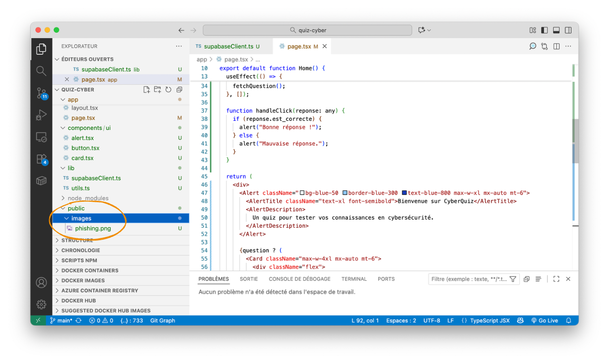This screenshot has height=364, width=609.
Task: Click Git Graph in status bar
Action: (x=162, y=321)
